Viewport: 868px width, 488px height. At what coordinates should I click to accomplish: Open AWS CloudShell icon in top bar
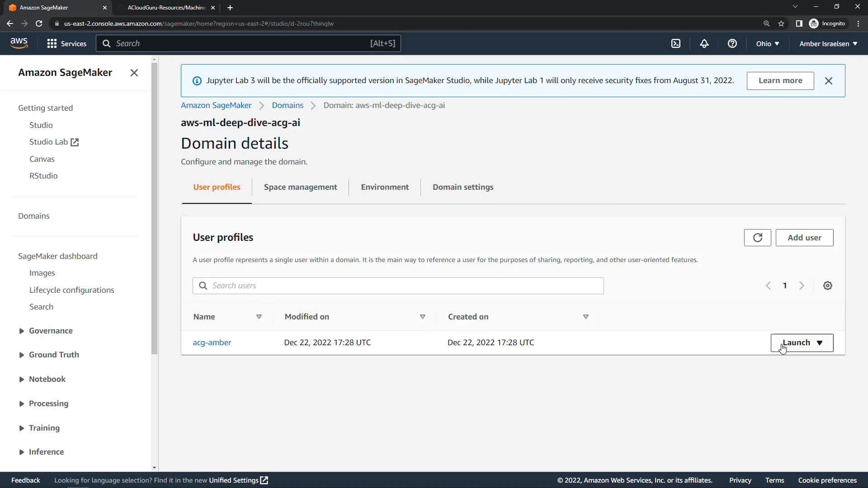tap(675, 43)
